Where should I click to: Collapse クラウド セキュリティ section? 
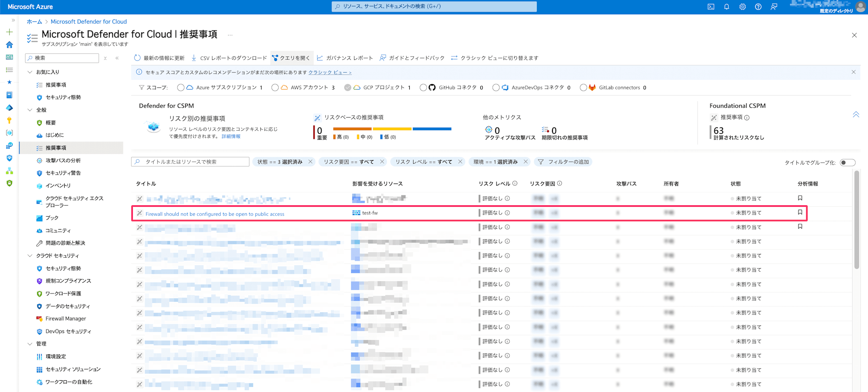pyautogui.click(x=30, y=255)
